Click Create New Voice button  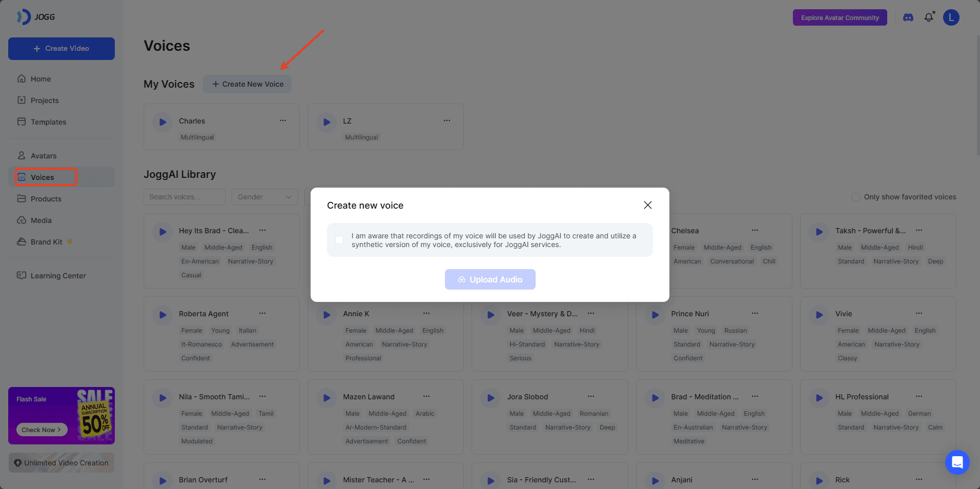click(248, 84)
